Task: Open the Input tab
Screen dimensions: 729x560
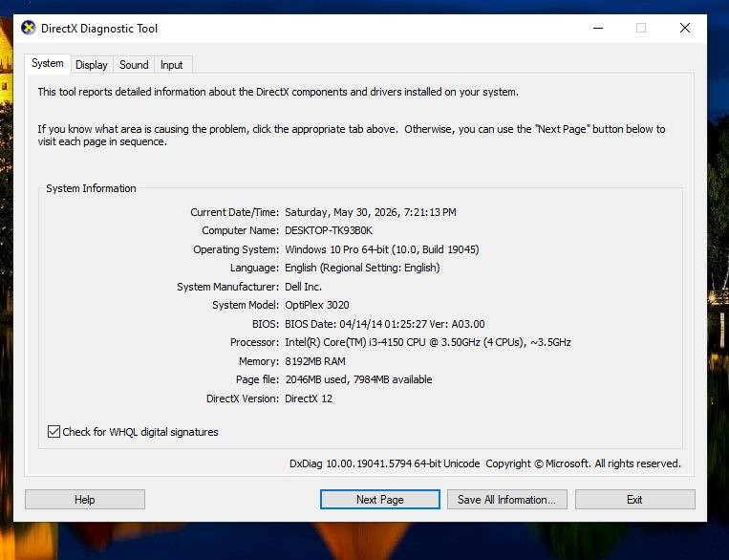Action: (x=172, y=65)
